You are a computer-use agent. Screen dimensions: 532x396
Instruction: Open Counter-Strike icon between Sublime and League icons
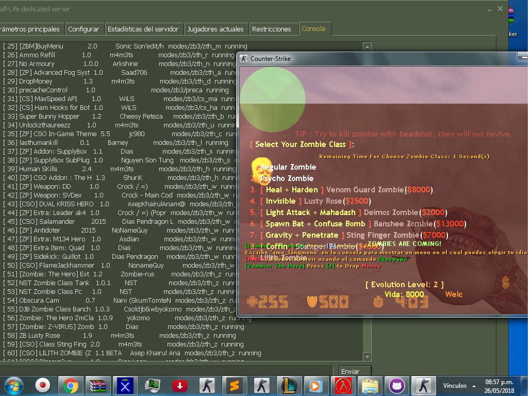(x=261, y=386)
